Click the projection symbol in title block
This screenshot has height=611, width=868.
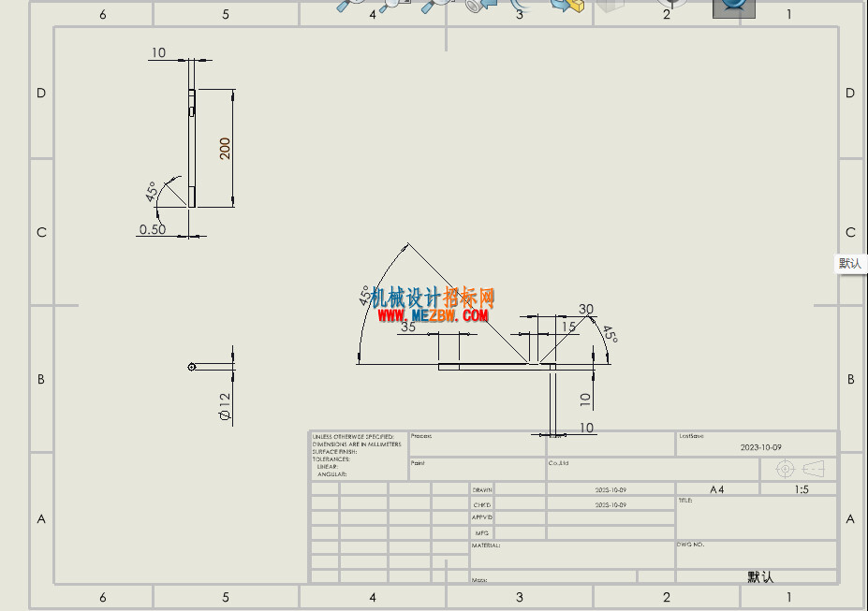[x=800, y=469]
